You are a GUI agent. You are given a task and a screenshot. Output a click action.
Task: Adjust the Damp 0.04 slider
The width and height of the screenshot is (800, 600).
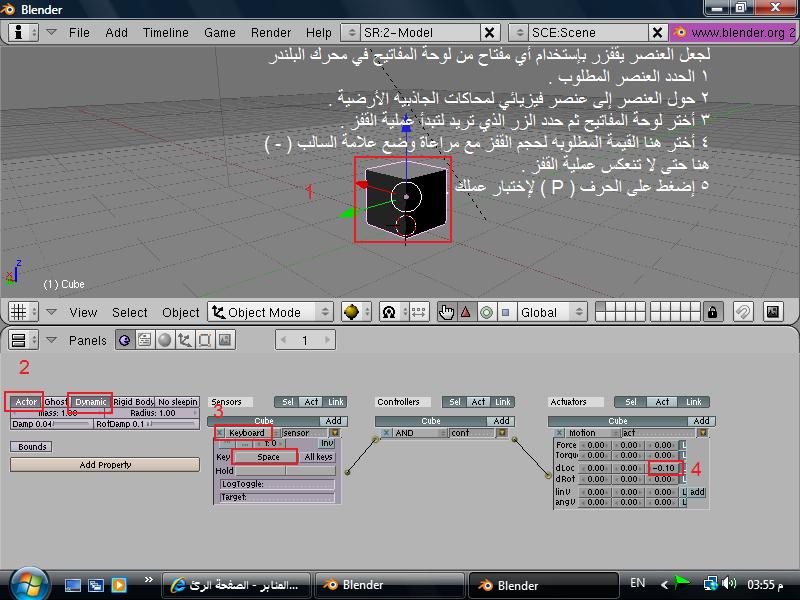52,424
